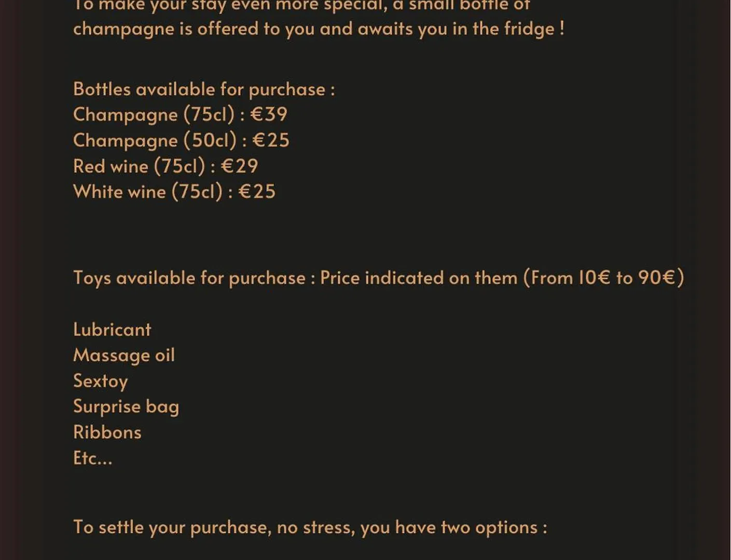
Task: Select the Ribbons list item
Action: click(x=107, y=432)
